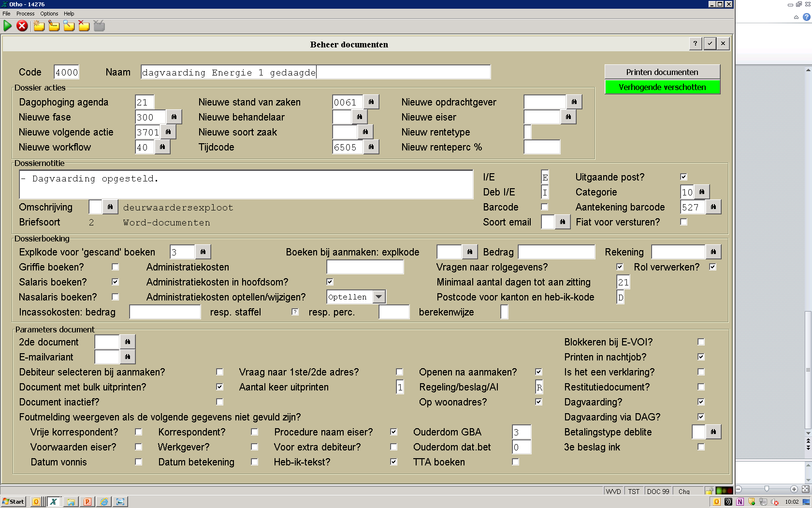Viewport: 812px width, 508px height.
Task: Click the Bedrag input field
Action: [x=556, y=252]
